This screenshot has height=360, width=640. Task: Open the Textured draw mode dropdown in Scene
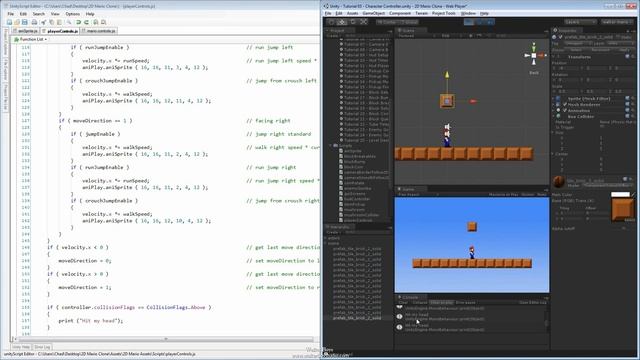click(x=416, y=36)
